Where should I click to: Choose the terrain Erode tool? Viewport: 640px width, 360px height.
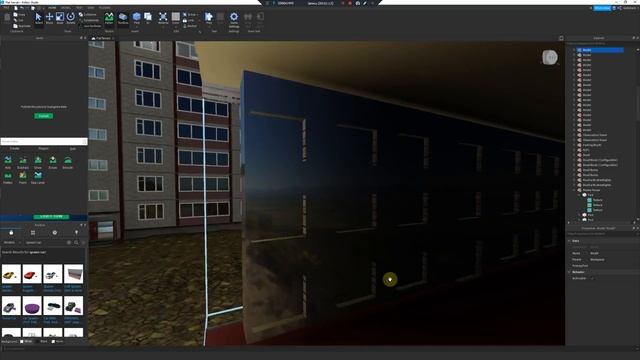(53, 162)
